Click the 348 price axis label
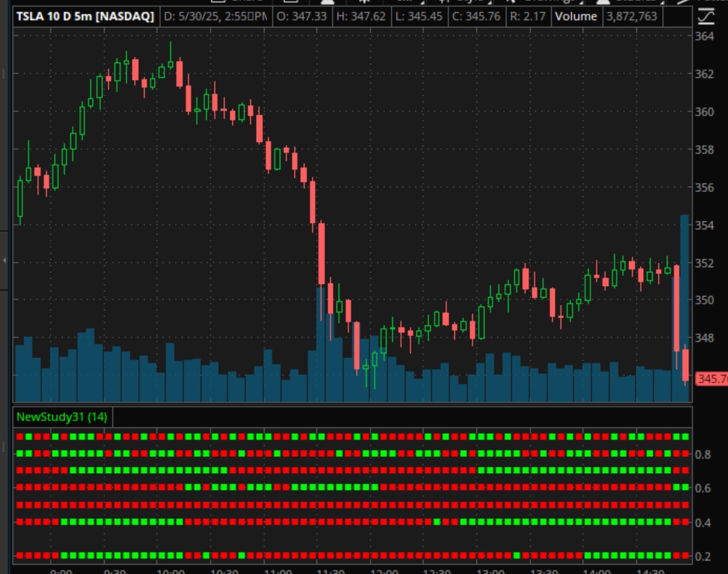The height and width of the screenshot is (574, 728). click(704, 338)
